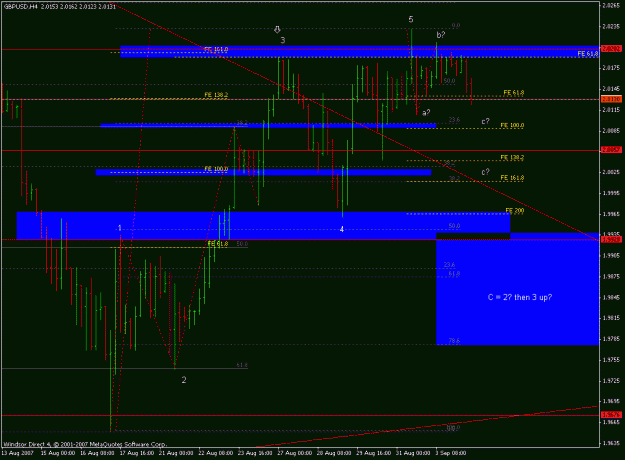Select the wave label 2 below the low
The width and height of the screenshot is (625, 460).
(184, 380)
